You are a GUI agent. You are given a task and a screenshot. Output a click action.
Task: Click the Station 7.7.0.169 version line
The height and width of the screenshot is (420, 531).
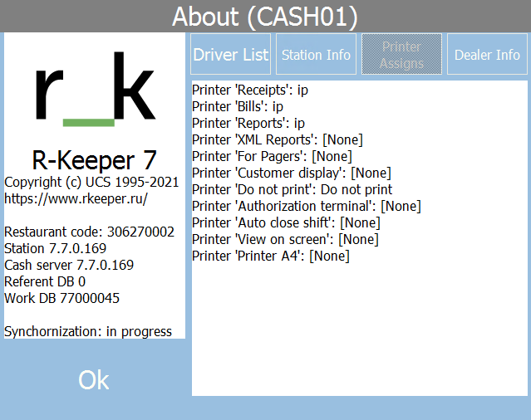pos(55,248)
